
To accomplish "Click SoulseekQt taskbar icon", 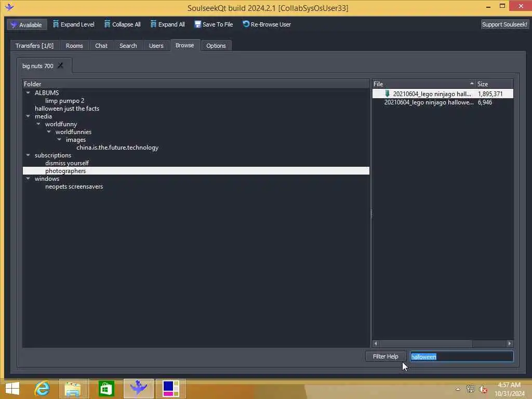I will (138, 389).
